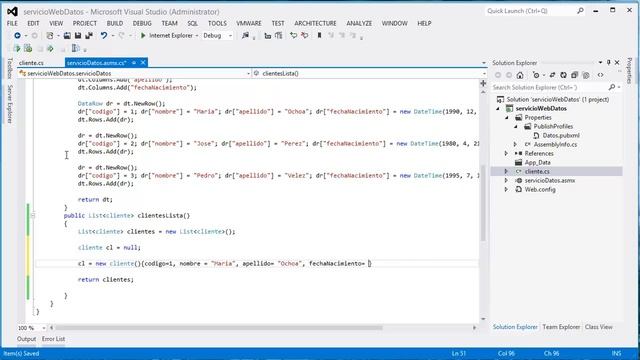Open the Error List panel tab
The image size is (640, 360).
53,339
